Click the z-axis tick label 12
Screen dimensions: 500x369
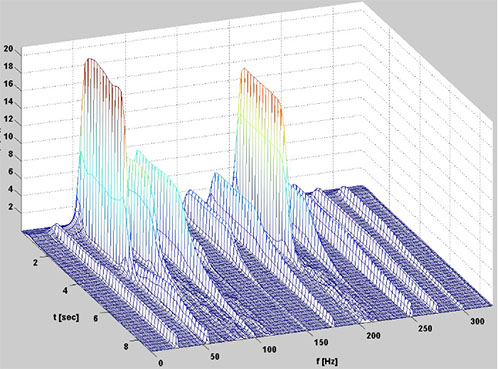(8, 119)
